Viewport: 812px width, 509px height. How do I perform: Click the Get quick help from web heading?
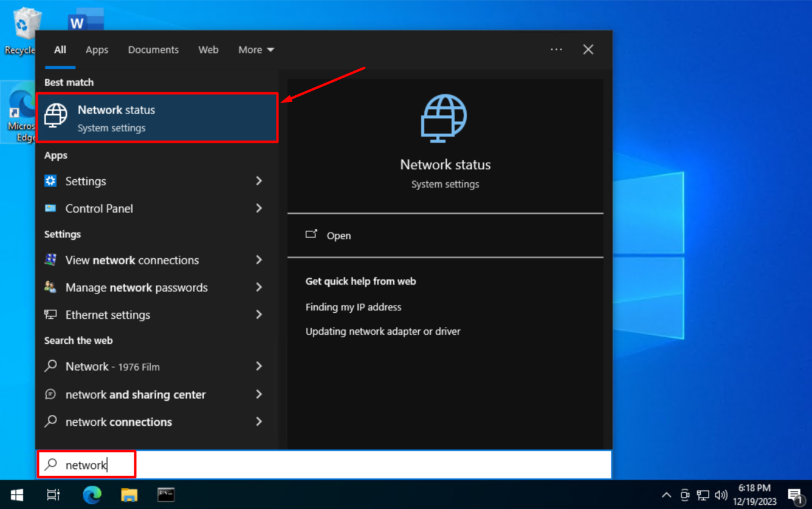coord(360,281)
